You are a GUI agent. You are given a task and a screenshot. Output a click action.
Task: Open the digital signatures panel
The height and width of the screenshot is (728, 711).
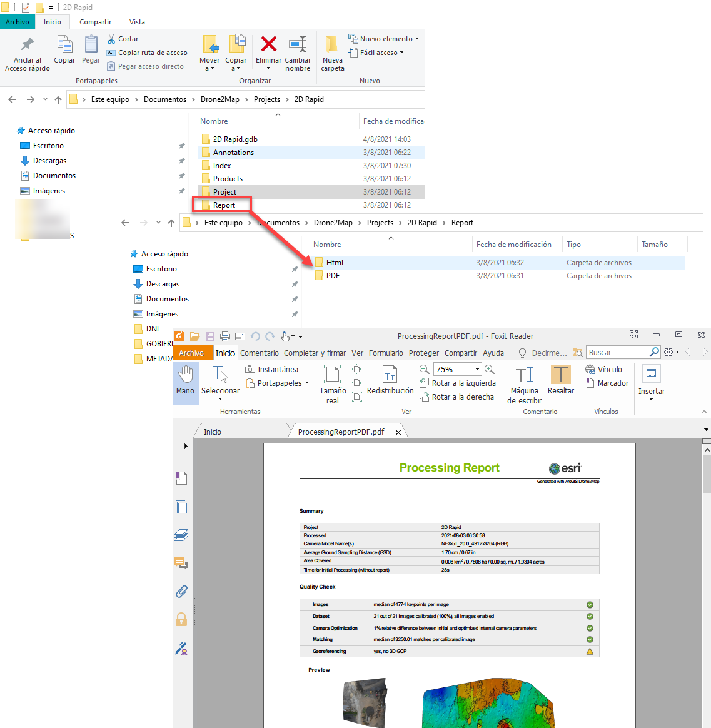182,649
